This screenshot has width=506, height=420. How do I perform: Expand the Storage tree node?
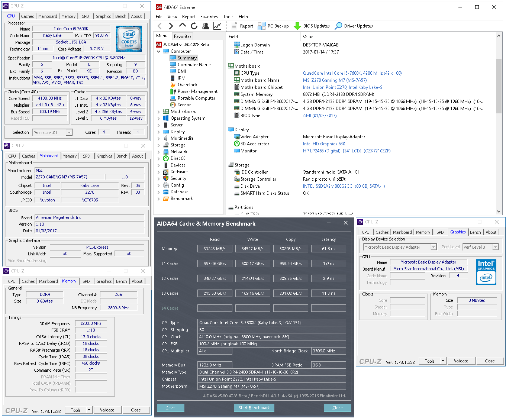(x=159, y=145)
